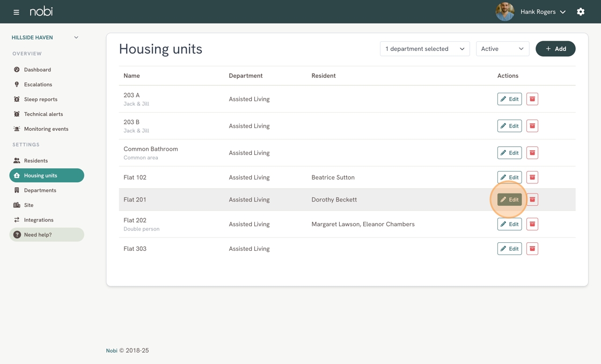Click the Nobi footer link
The height and width of the screenshot is (364, 601).
112,351
